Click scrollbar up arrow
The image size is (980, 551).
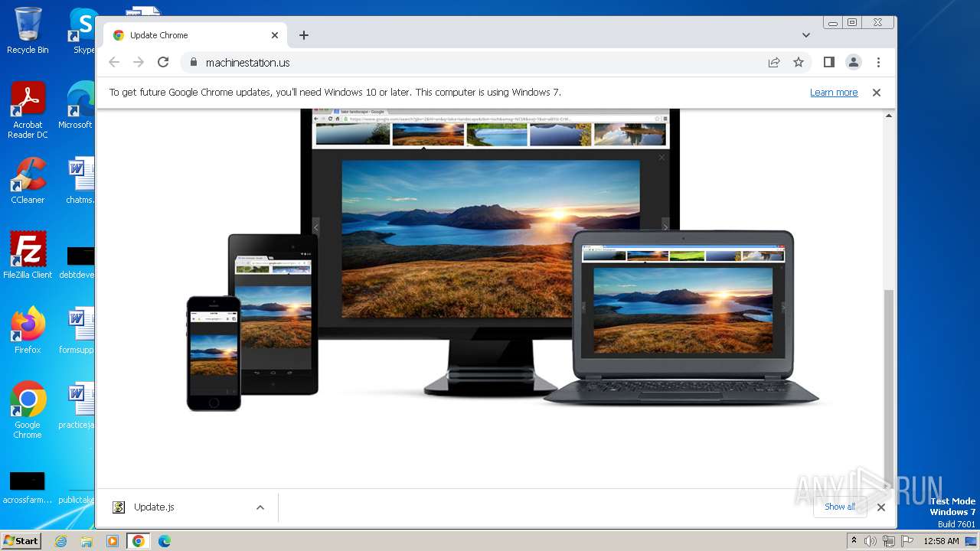[x=889, y=116]
